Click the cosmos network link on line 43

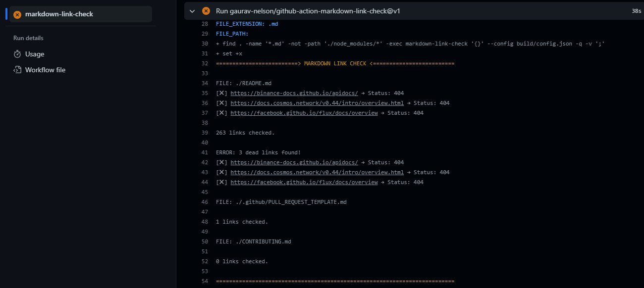[317, 172]
